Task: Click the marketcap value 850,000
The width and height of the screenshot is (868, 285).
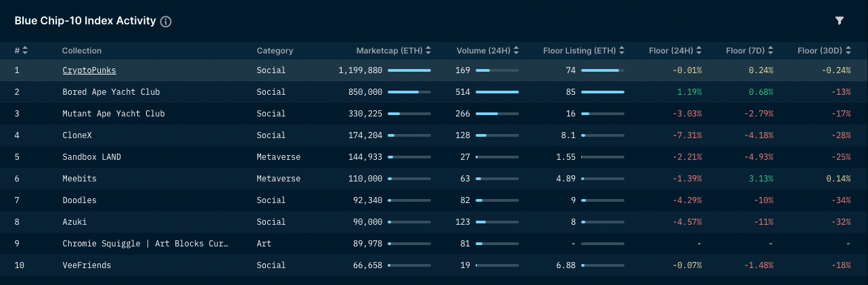Action: [365, 92]
